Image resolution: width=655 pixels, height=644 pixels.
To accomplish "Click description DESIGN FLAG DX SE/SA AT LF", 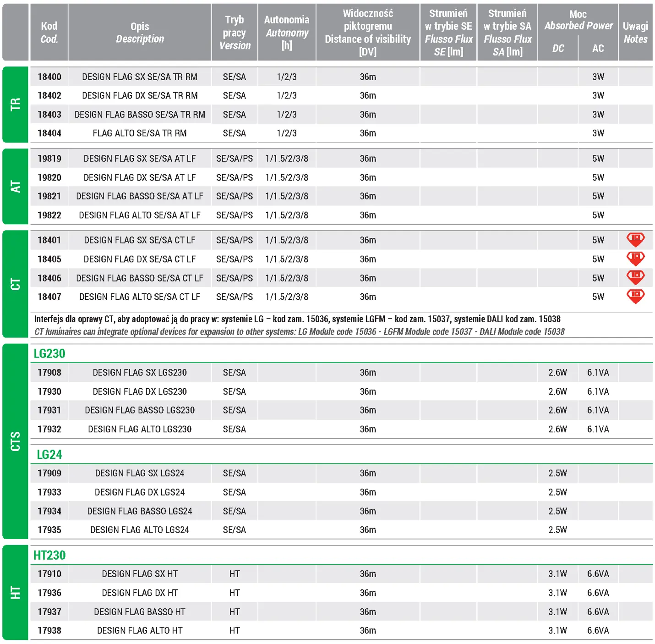I will point(140,177).
